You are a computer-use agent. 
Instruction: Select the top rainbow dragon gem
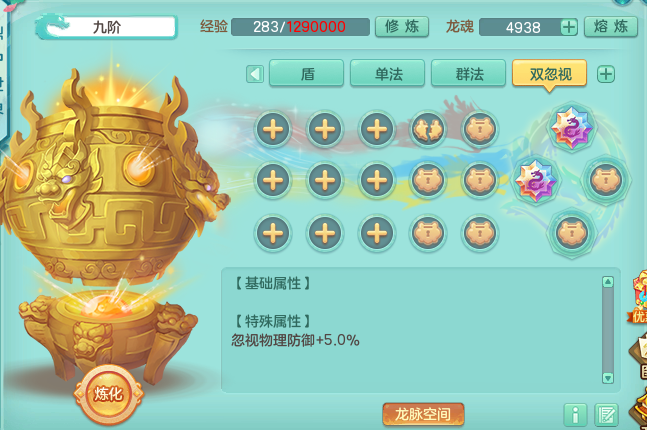(571, 127)
